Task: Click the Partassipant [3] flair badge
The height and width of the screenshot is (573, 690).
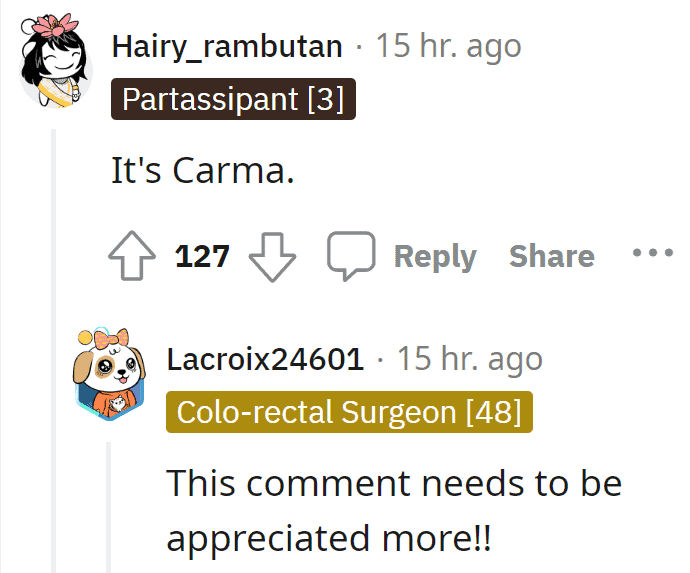Action: pyautogui.click(x=233, y=99)
